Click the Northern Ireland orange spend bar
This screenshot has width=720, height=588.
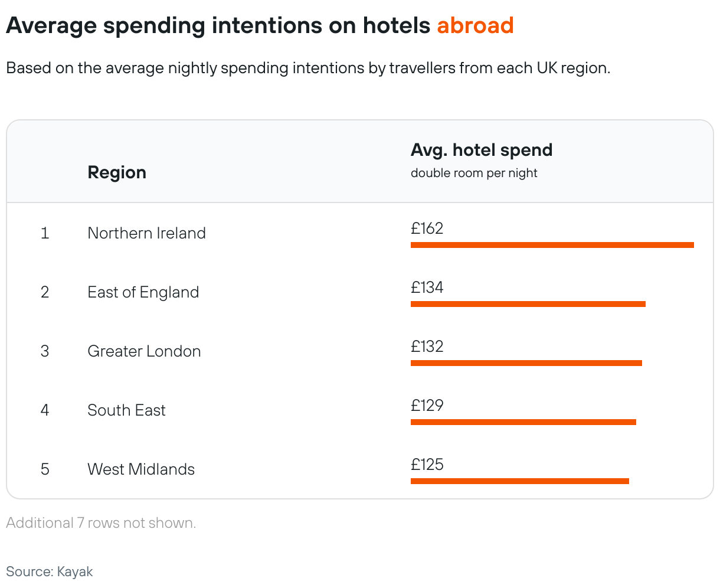(x=552, y=245)
